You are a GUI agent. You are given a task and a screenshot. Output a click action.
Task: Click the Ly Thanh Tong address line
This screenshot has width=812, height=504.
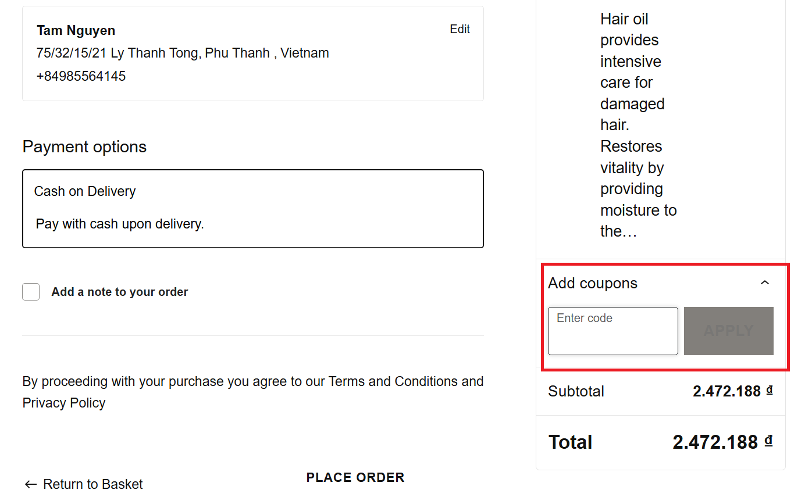pyautogui.click(x=183, y=53)
